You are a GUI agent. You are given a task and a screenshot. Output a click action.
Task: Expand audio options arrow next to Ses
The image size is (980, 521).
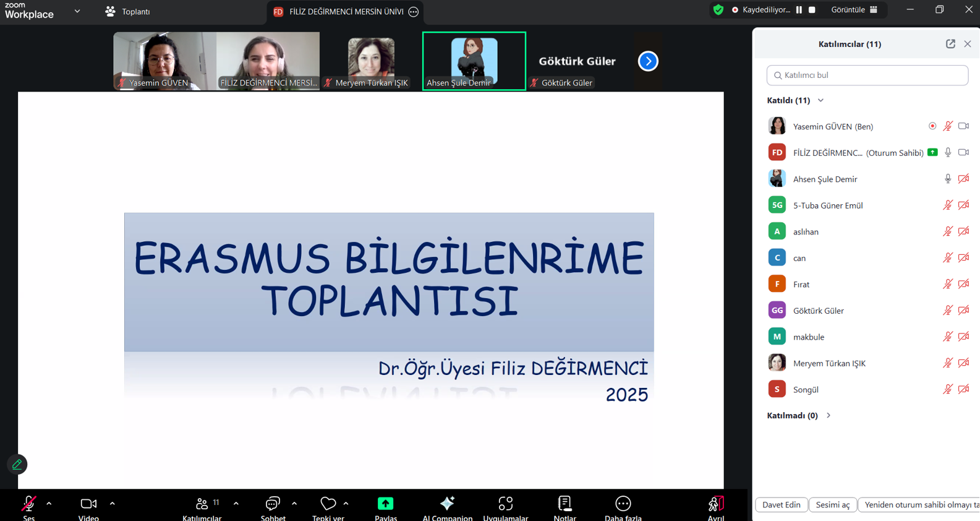[x=49, y=504]
